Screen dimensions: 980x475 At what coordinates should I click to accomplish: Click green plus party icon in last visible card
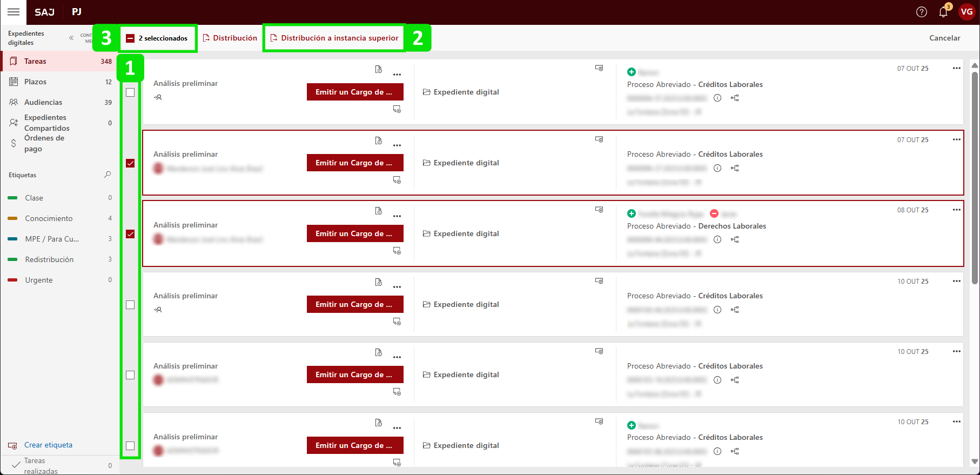632,425
